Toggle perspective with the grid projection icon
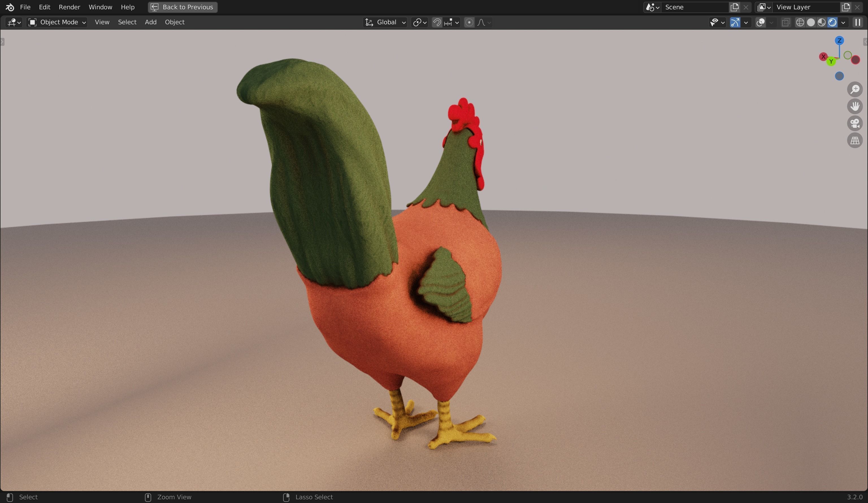868x503 pixels. click(x=855, y=140)
